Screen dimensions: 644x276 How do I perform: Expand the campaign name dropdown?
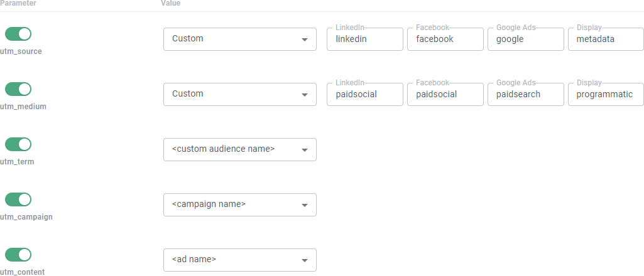tap(239, 204)
